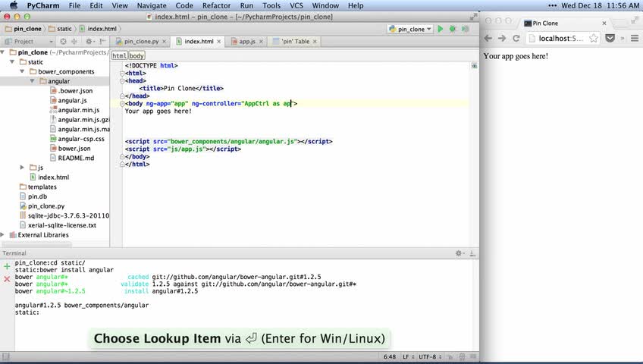Collapse the bower_components folder

tap(22, 71)
